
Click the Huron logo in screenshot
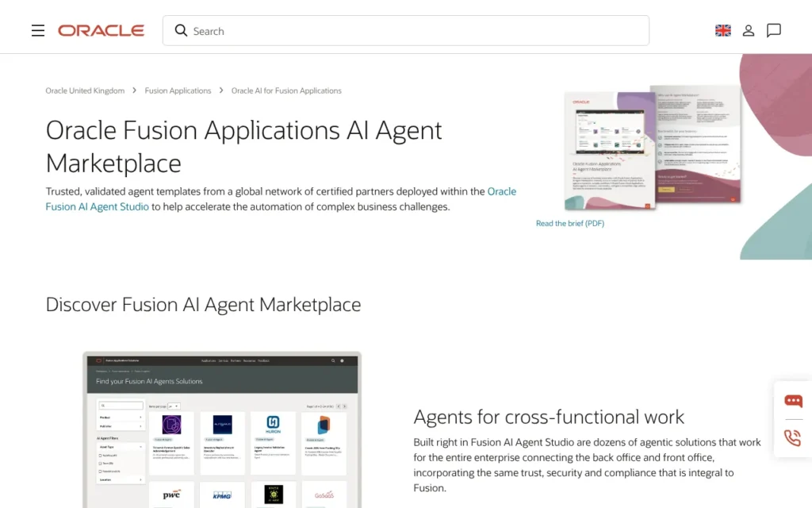coord(273,424)
